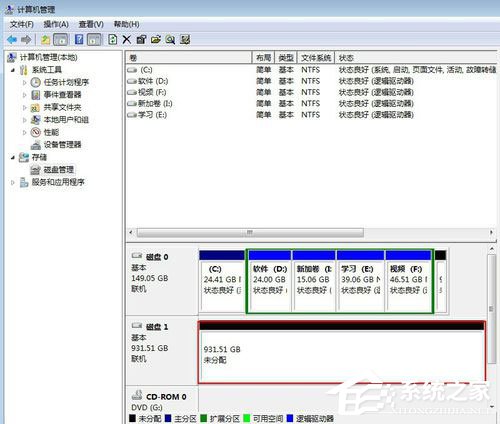This screenshot has height=424, width=500.
Task: Open the 查看(V) menu
Action: (x=91, y=24)
